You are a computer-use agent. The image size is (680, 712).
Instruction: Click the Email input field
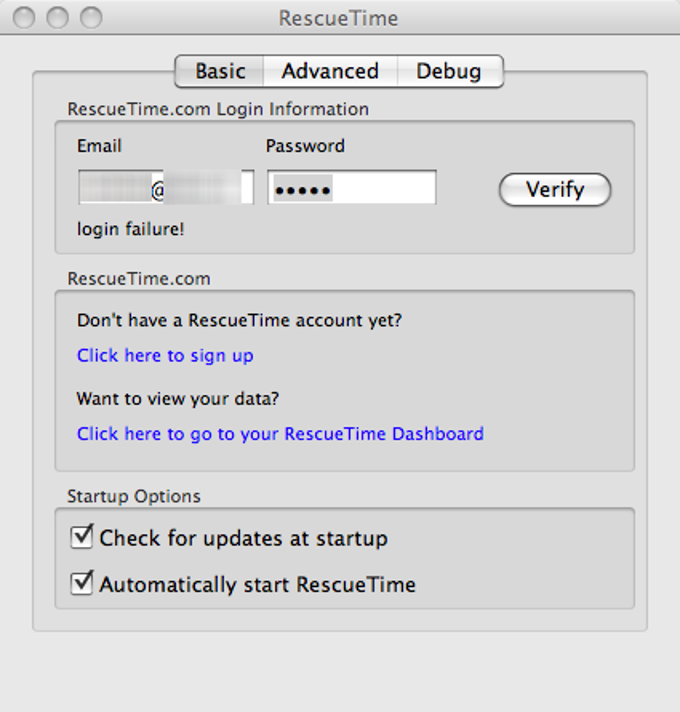pos(166,187)
